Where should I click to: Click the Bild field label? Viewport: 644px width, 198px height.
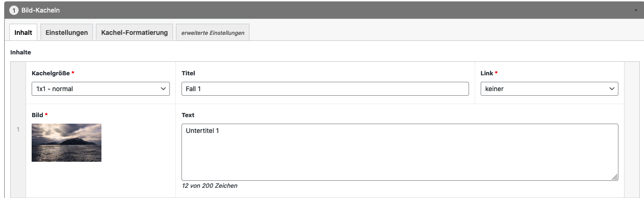coord(37,115)
